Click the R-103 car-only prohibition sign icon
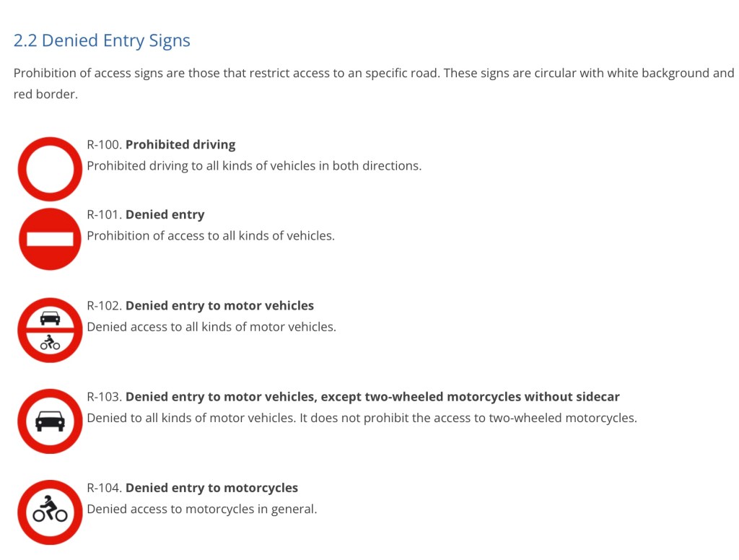 50,421
